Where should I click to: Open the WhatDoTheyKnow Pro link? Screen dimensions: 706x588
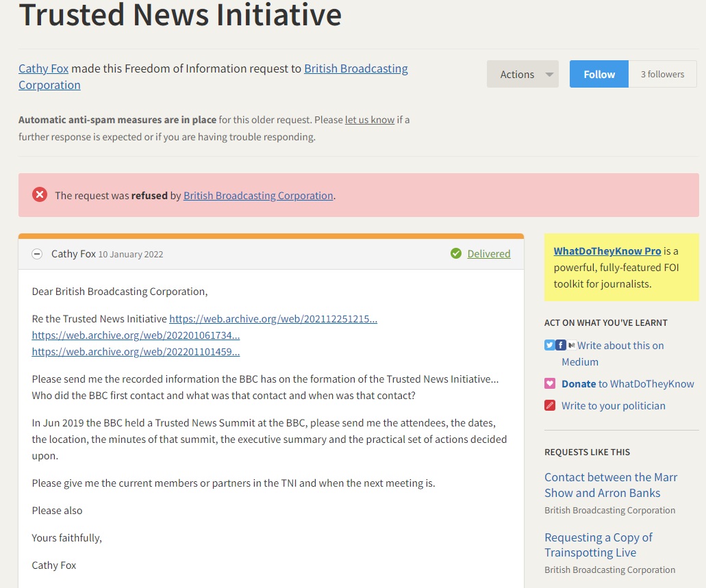tap(607, 251)
